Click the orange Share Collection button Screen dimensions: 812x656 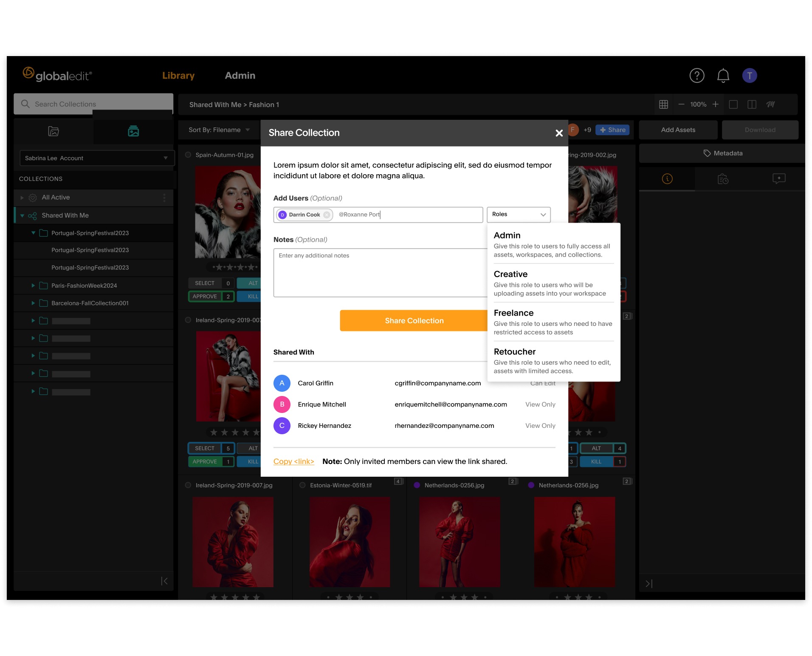(x=414, y=321)
